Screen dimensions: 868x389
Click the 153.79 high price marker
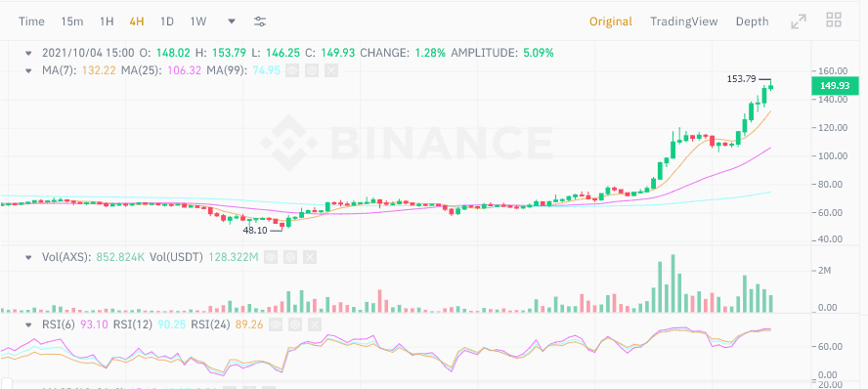tap(741, 79)
